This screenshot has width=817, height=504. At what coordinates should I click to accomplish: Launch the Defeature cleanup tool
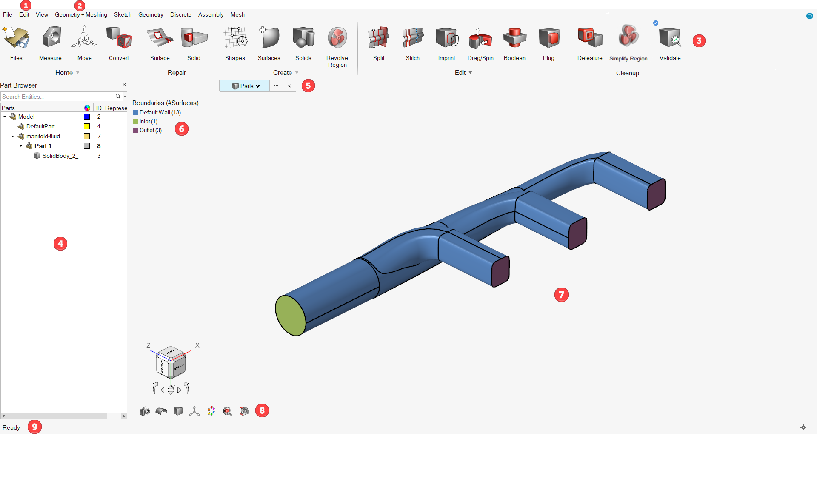590,43
